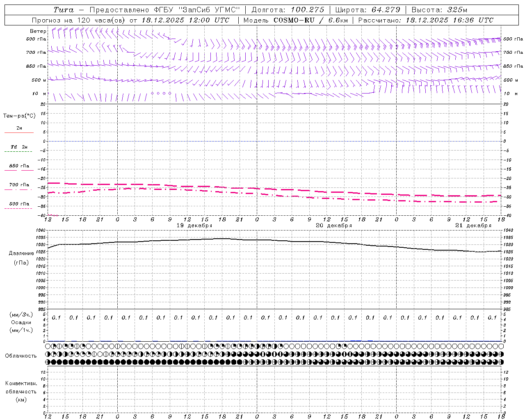The width and height of the screenshot is (525, 420).
Task: Click the magenta dashed sample under temperature-legend "500 гПа"
Action: point(18,209)
